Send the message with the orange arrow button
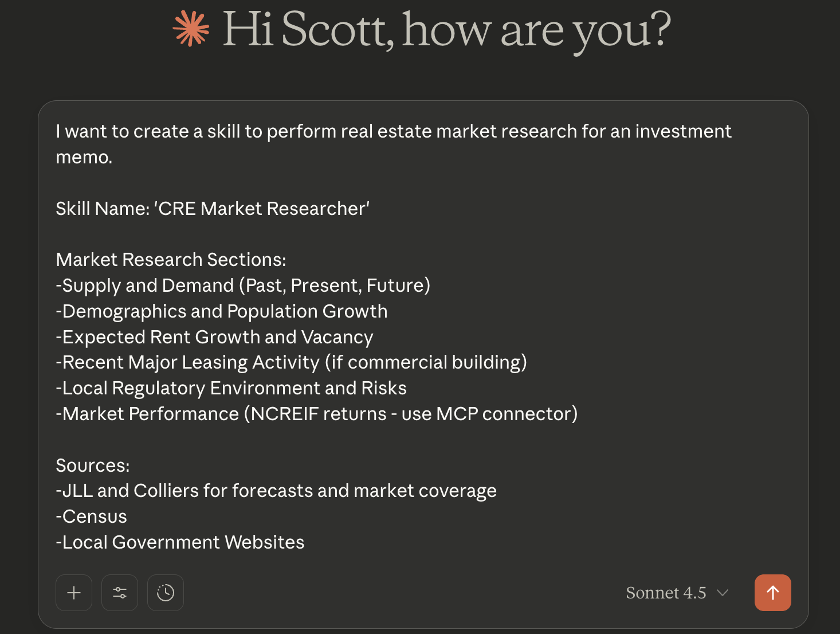 pos(772,593)
